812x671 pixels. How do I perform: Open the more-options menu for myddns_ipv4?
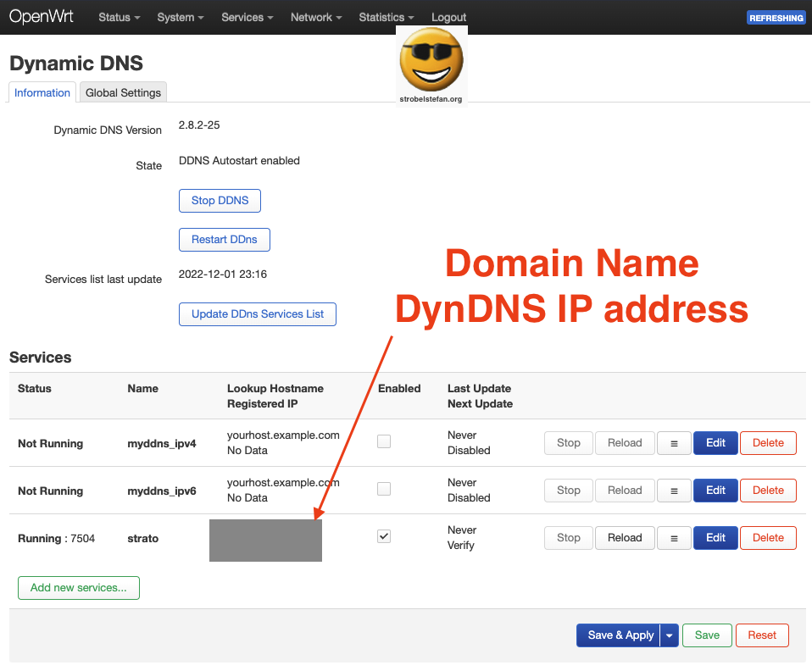coord(674,442)
